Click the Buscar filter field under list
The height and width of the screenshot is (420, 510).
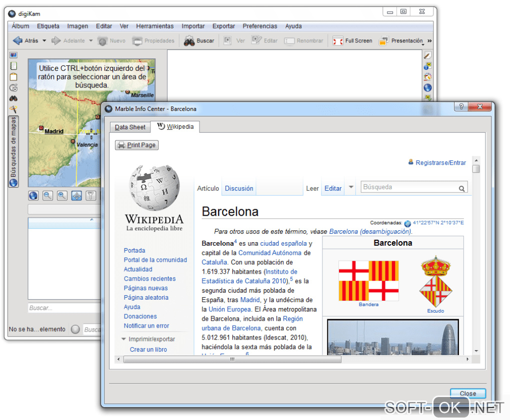(x=64, y=308)
